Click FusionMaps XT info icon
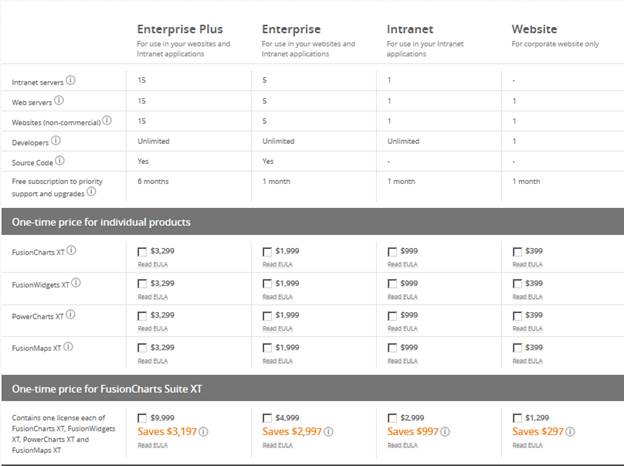 point(69,346)
